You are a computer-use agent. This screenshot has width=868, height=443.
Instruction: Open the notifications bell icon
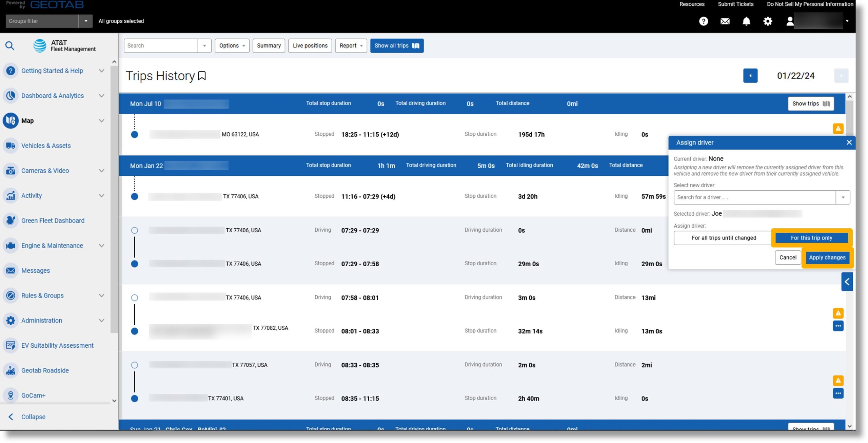pyautogui.click(x=746, y=21)
